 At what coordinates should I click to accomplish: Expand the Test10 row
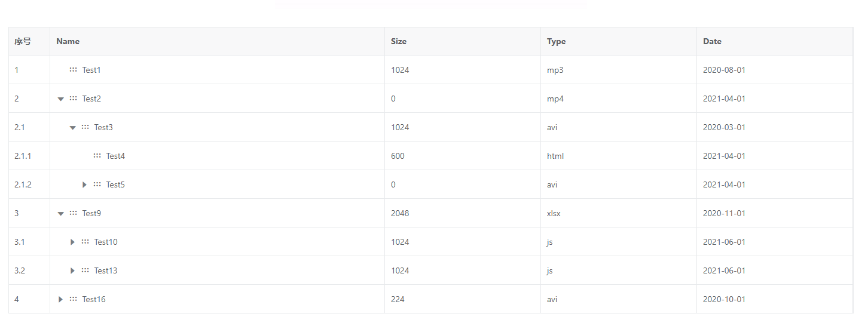coord(72,242)
